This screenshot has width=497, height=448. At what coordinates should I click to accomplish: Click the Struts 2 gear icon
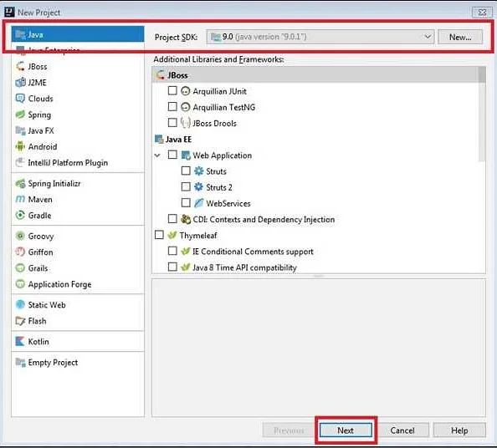click(x=199, y=187)
